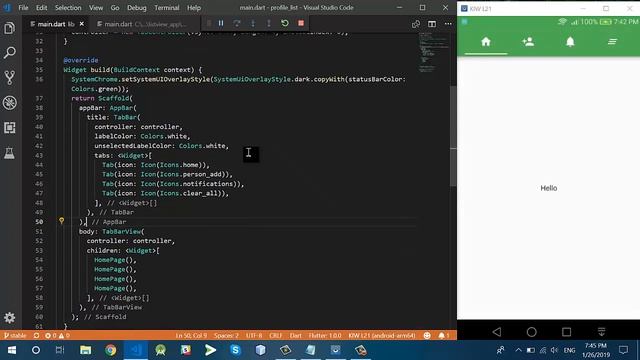The width and height of the screenshot is (640, 360).
Task: Open the Go menu
Action: coord(115,8)
